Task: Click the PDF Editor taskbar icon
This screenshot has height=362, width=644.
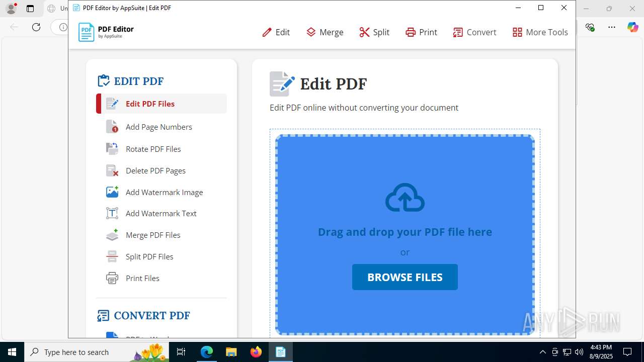Action: click(x=280, y=352)
